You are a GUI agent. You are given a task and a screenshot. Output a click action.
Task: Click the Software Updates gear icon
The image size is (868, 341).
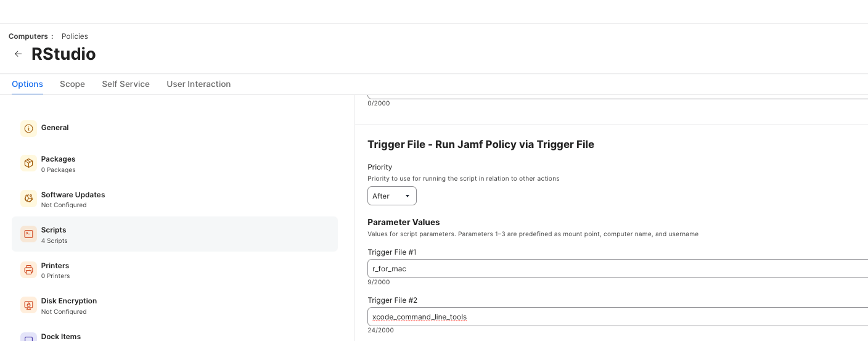(28, 199)
